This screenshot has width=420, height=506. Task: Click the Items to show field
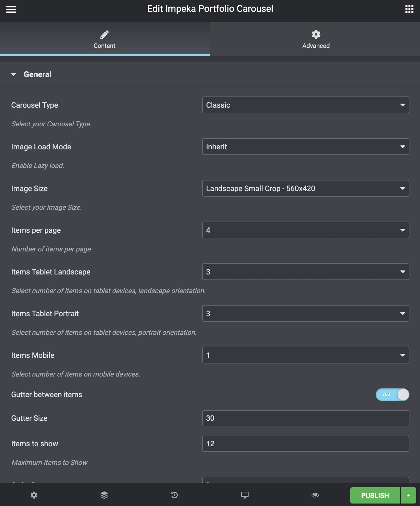tap(306, 444)
